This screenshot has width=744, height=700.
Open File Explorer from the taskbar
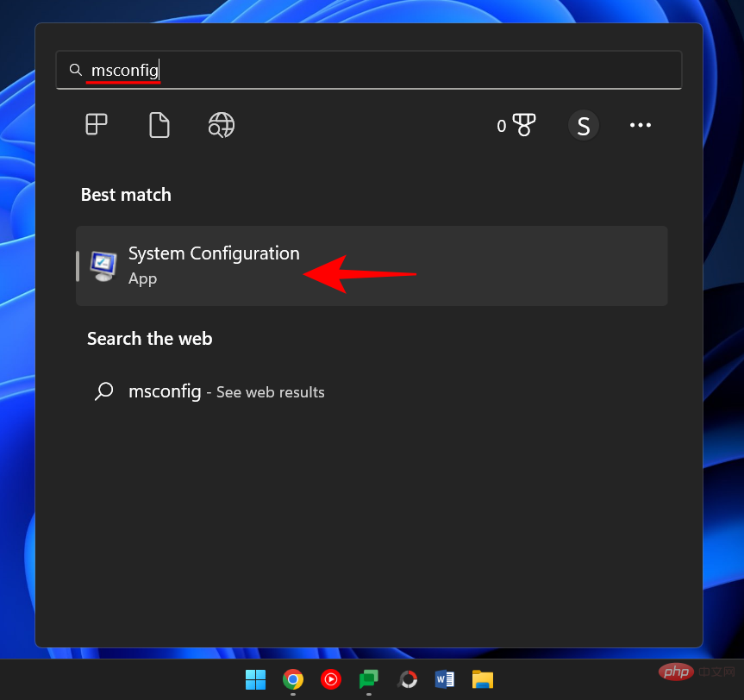[x=483, y=679]
